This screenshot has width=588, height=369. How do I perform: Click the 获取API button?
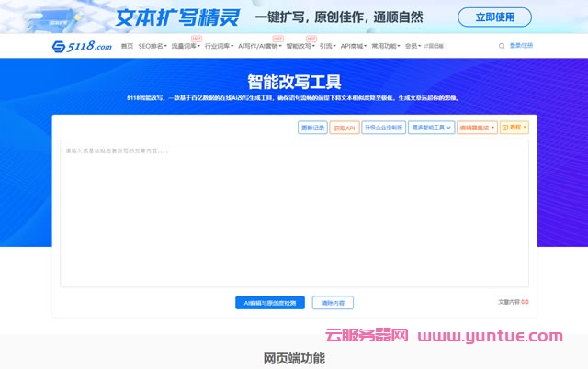click(x=344, y=128)
